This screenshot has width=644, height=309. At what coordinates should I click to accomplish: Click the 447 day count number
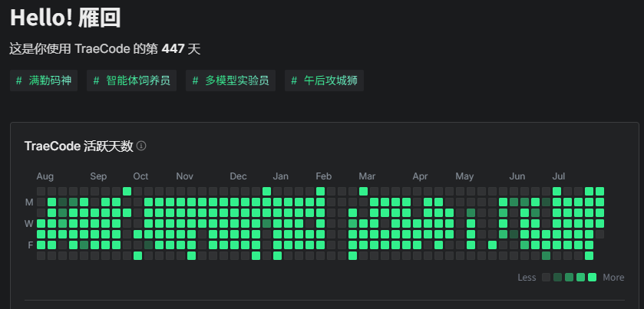pos(173,49)
